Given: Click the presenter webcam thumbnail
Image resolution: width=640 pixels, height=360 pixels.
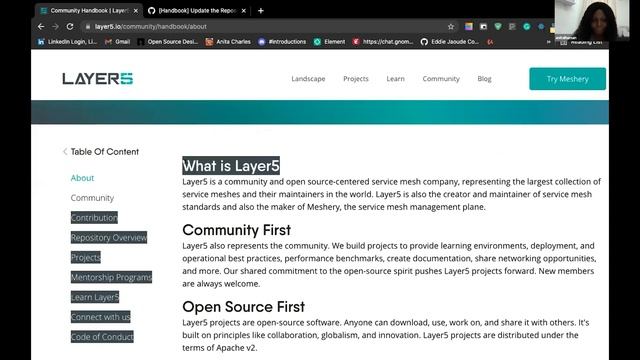Looking at the screenshot, I should (x=592, y=20).
